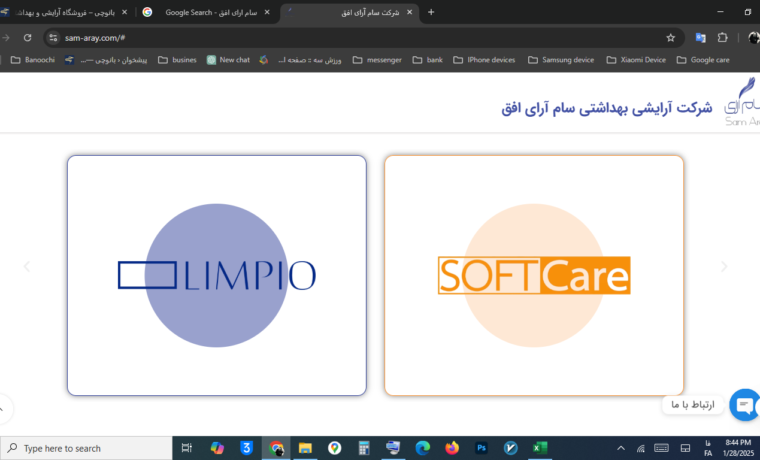Open the chat bubble contact widget
Screen dimensions: 760x460
pyautogui.click(x=745, y=405)
